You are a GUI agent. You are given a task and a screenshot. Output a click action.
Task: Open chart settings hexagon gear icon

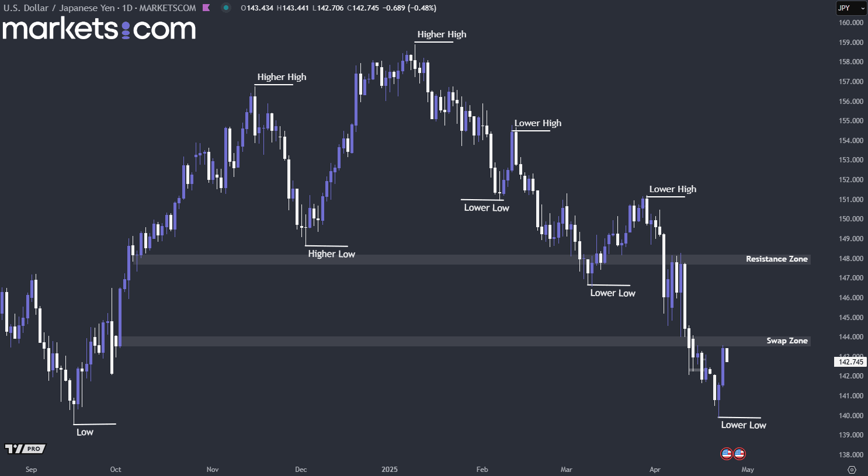coord(852,470)
